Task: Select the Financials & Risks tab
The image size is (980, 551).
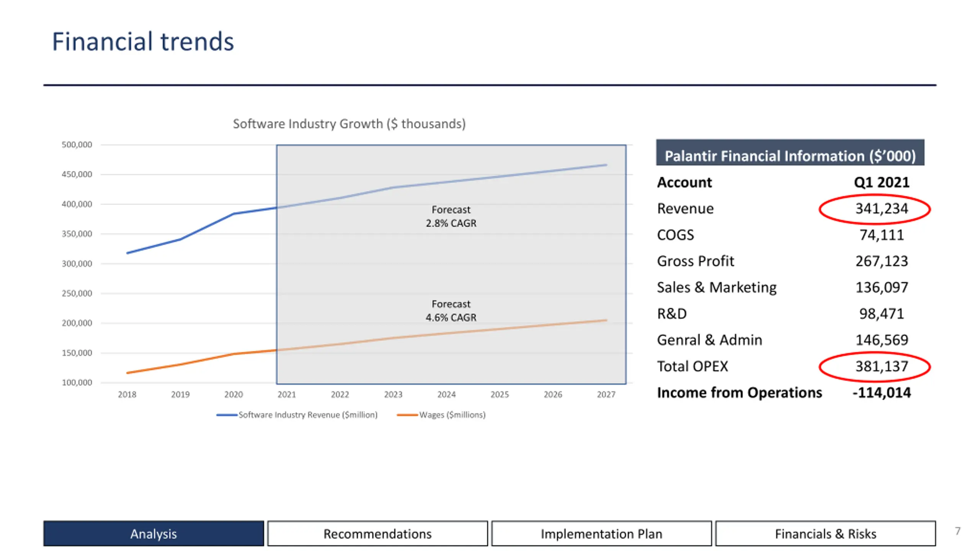Action: [x=825, y=533]
